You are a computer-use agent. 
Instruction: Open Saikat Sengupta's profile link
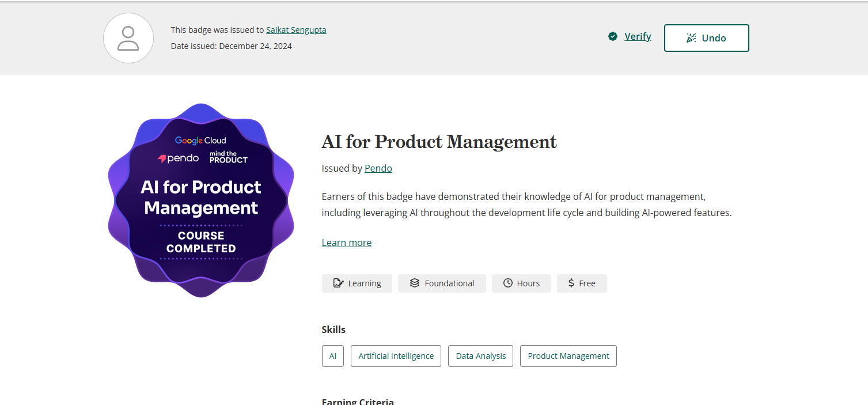click(296, 30)
